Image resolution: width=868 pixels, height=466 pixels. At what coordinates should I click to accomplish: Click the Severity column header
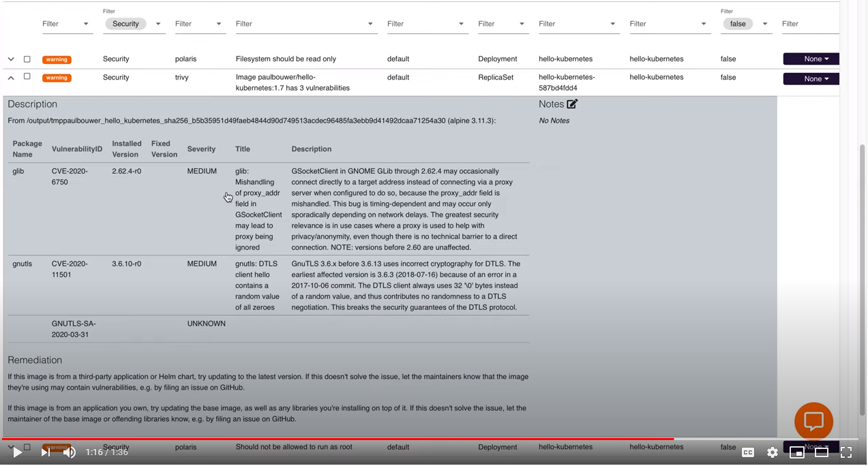click(x=201, y=149)
